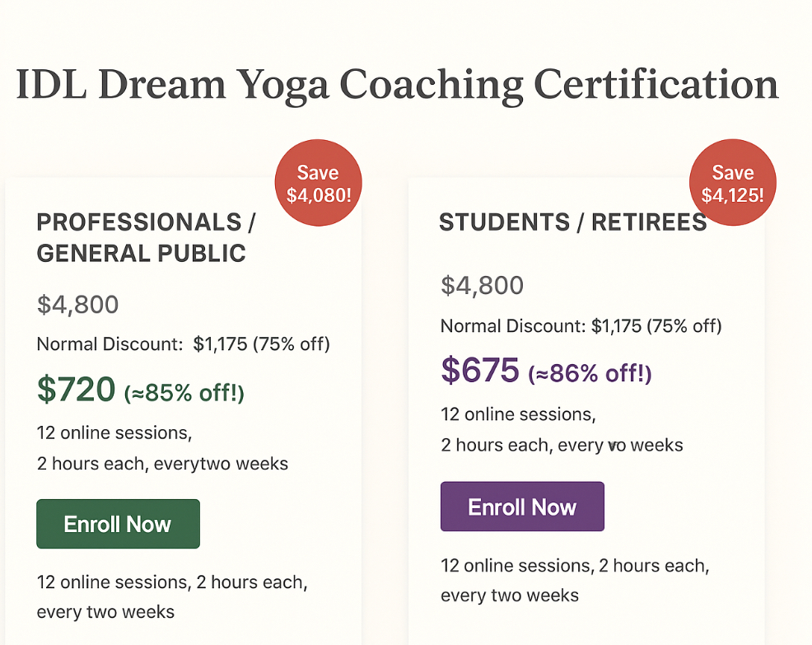The image size is (812, 645).
Task: Click the ≈86% off! label
Action: [x=590, y=374]
